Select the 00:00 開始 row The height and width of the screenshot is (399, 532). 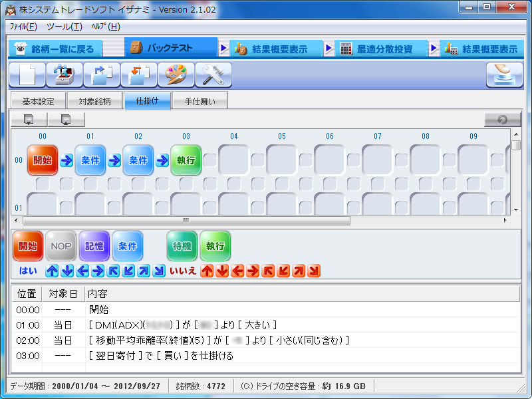click(266, 309)
